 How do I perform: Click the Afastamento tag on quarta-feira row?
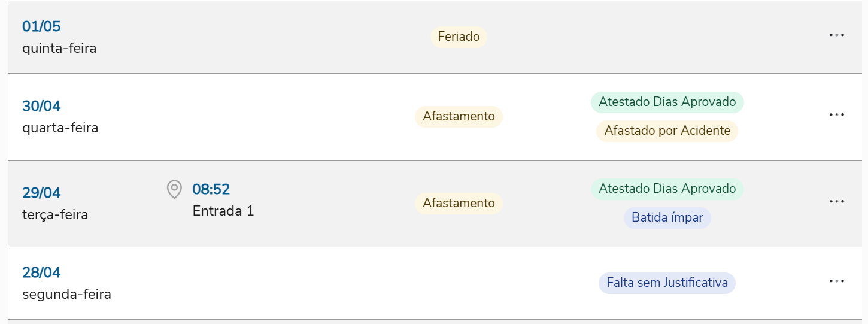tap(459, 116)
